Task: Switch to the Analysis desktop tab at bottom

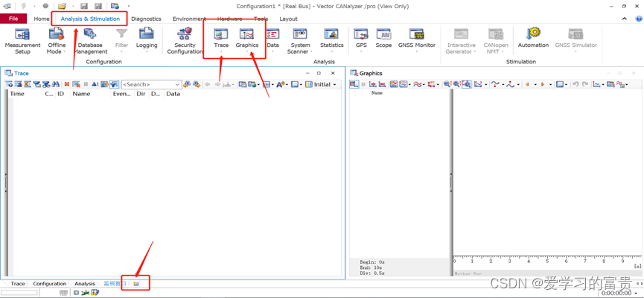Action: [85, 284]
